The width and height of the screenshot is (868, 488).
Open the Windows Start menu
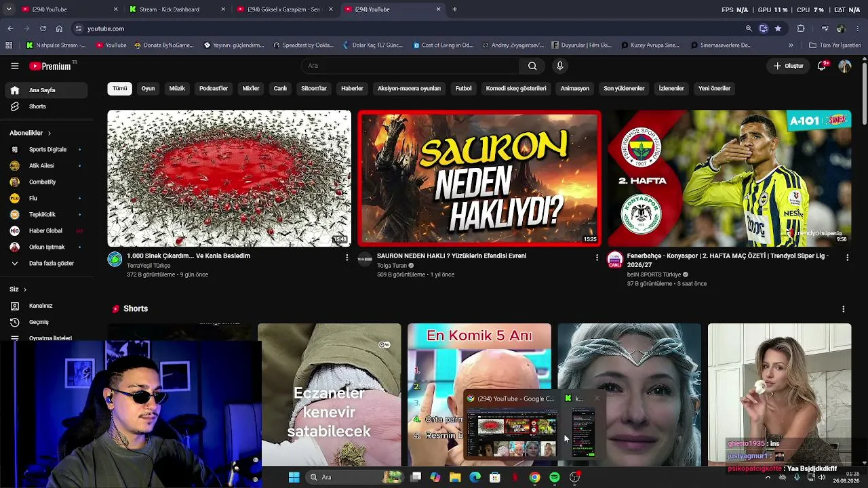coord(294,477)
